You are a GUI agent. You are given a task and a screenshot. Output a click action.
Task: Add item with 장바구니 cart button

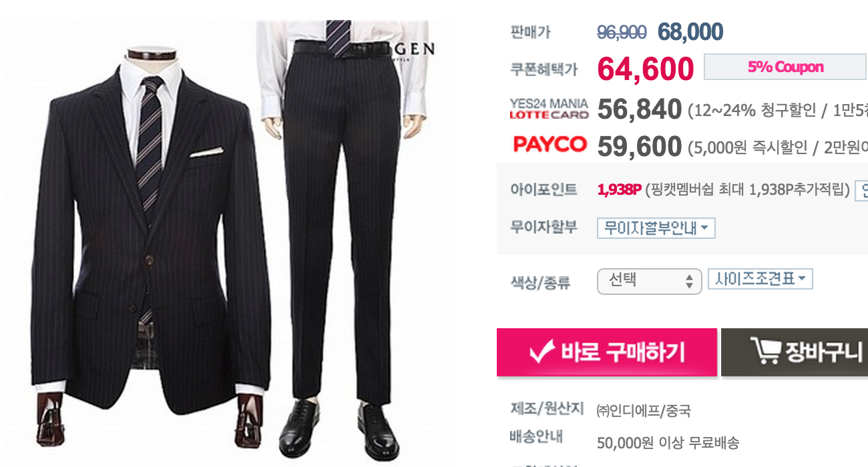[795, 352]
